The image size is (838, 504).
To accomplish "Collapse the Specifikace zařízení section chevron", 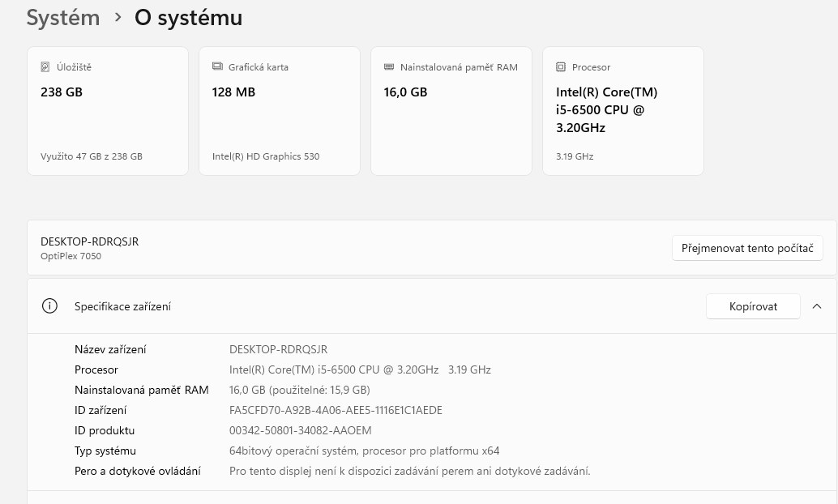I will click(x=816, y=306).
